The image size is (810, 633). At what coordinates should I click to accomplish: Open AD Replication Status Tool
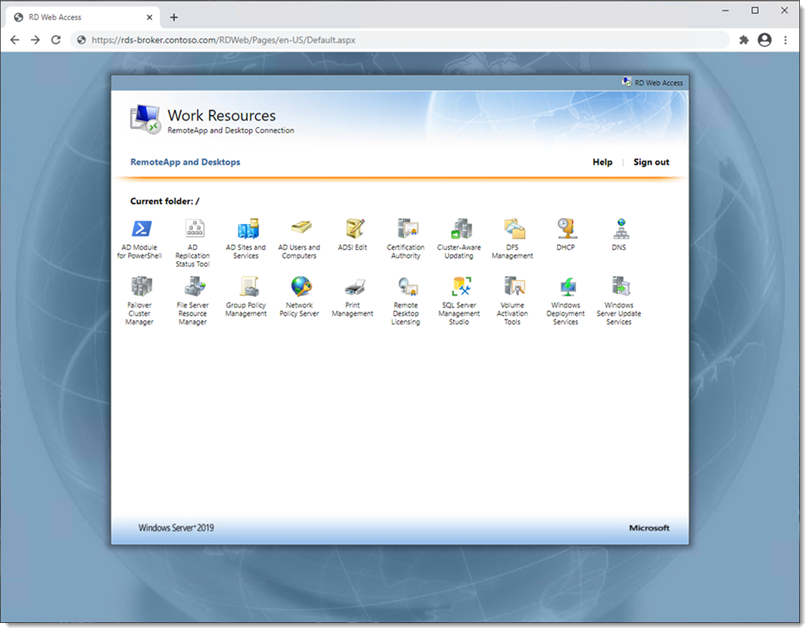point(193,242)
